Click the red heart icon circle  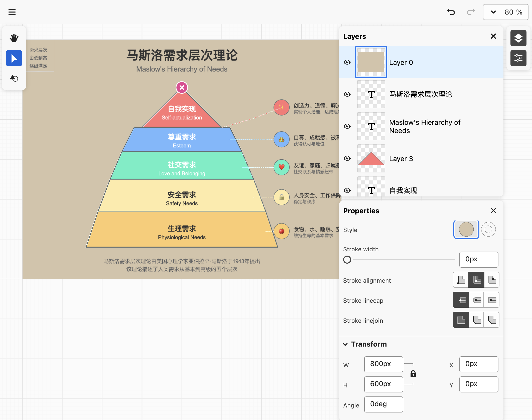point(282,167)
